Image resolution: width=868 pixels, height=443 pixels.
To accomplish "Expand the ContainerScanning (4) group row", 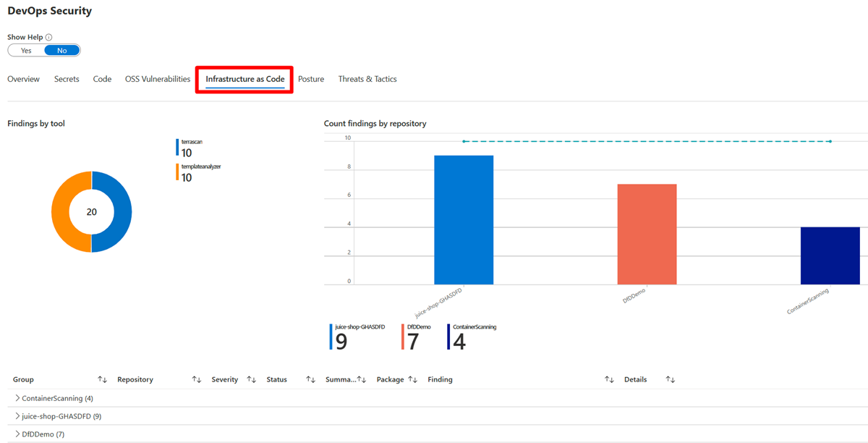I will click(x=17, y=398).
